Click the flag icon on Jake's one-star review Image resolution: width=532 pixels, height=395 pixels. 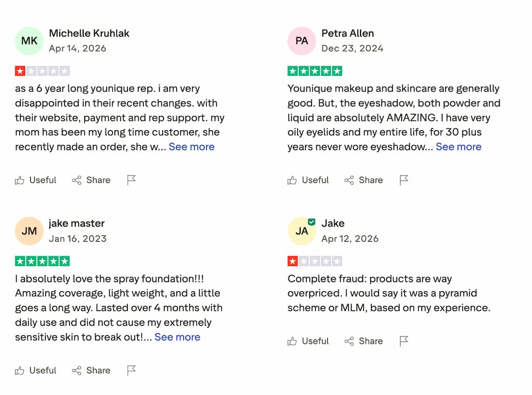pyautogui.click(x=404, y=341)
